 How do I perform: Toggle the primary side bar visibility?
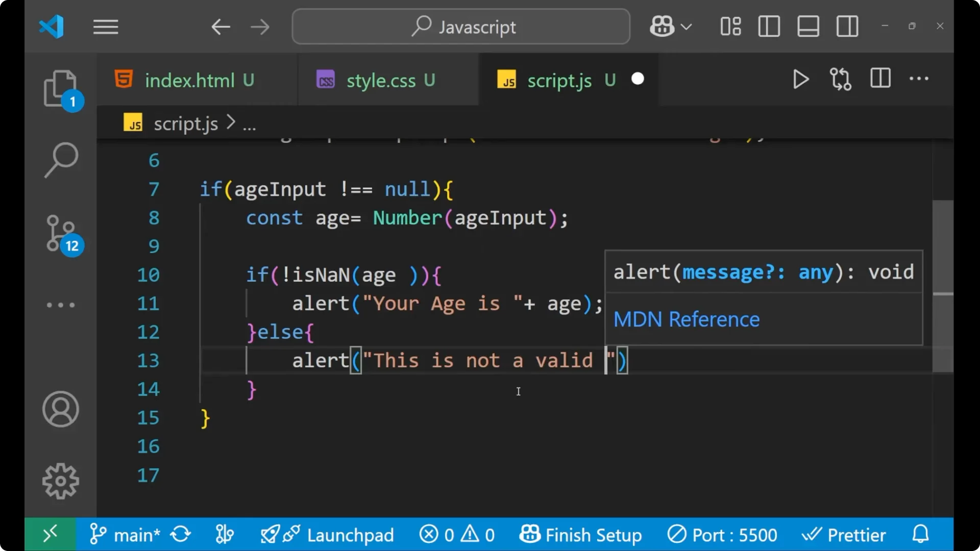point(769,27)
